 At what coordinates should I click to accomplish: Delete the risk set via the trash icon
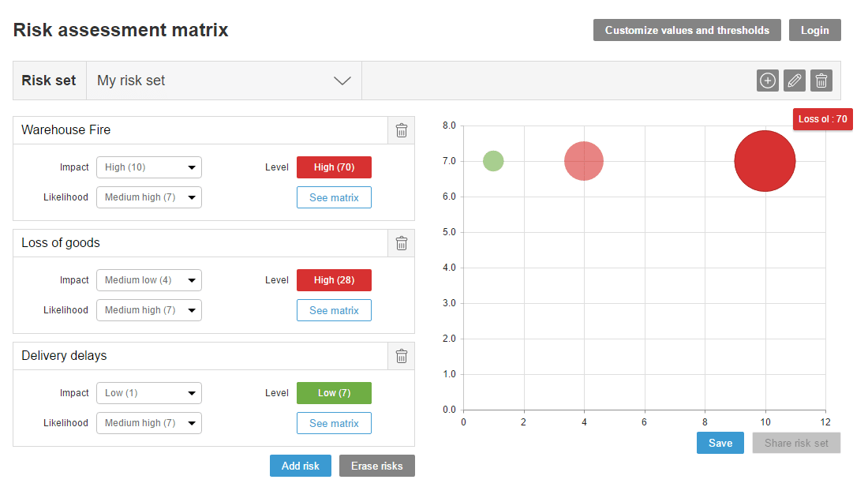[x=821, y=80]
